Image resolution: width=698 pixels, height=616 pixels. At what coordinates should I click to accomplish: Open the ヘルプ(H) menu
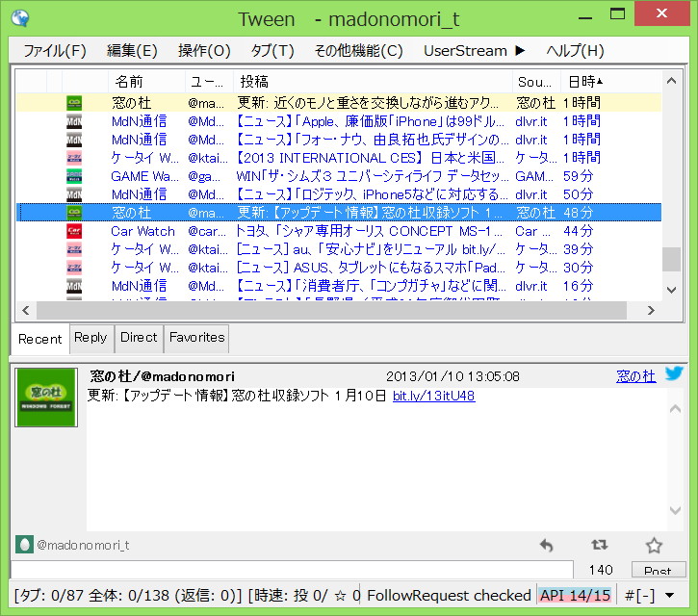(575, 51)
